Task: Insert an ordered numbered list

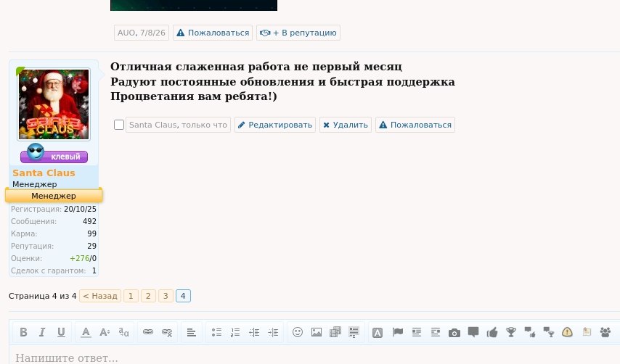Action: [235, 332]
